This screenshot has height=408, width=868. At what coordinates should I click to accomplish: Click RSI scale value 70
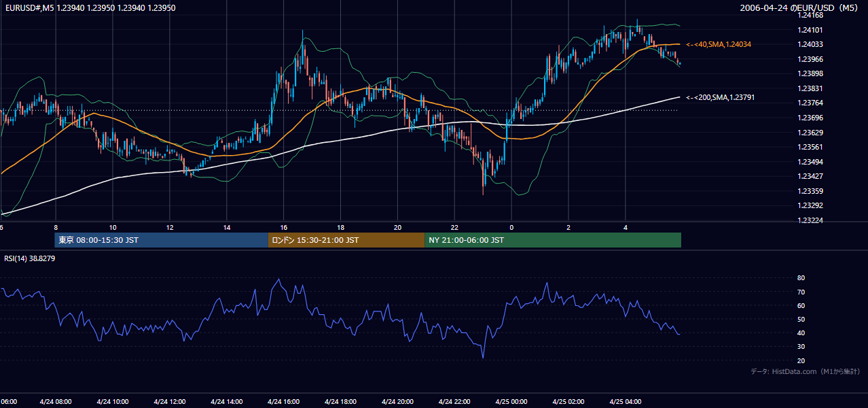click(x=801, y=292)
